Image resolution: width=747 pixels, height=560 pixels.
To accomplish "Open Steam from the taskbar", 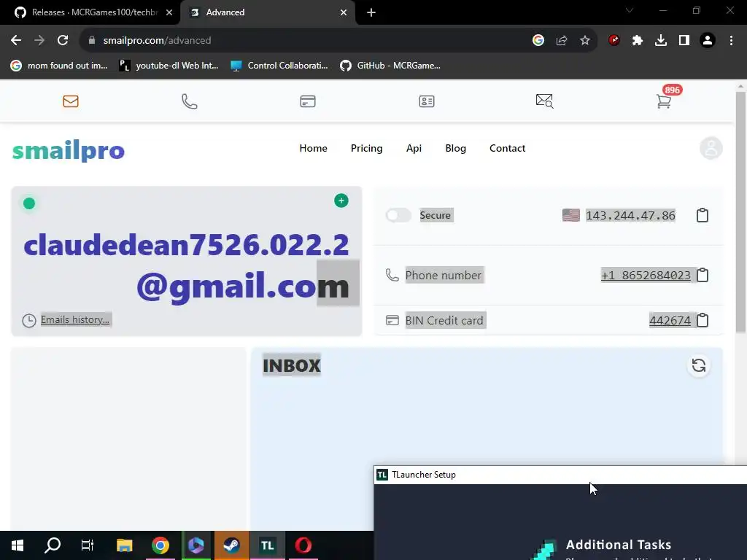I will coord(231,545).
